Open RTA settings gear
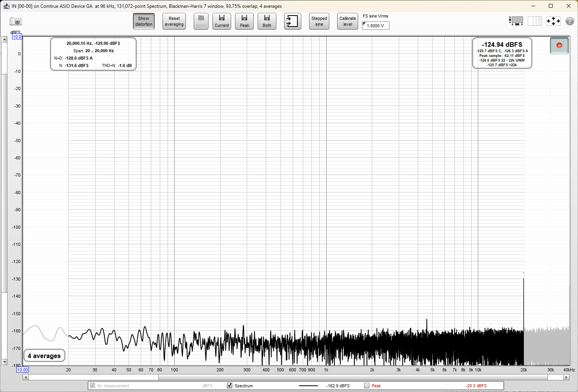 pos(570,21)
